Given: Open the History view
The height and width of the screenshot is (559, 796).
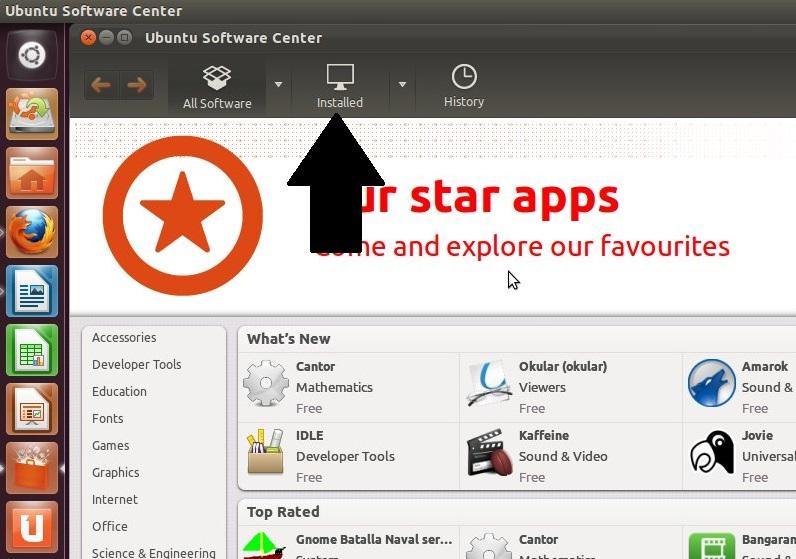Looking at the screenshot, I should [x=463, y=86].
